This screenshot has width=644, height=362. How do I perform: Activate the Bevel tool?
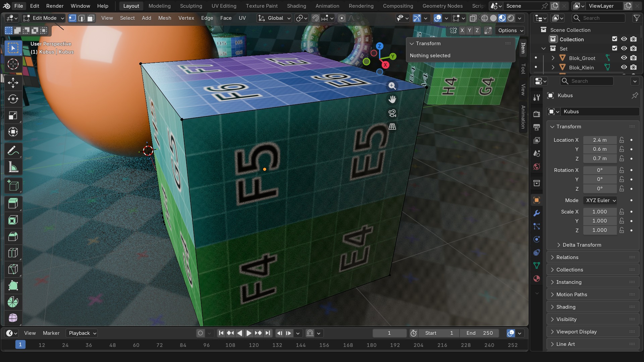coord(13,236)
